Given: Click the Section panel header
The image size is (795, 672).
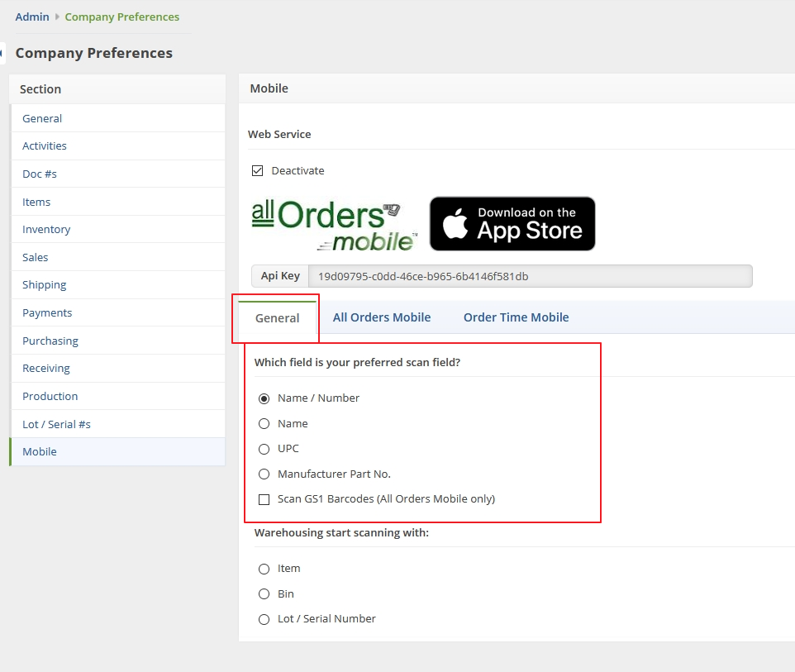Looking at the screenshot, I should [117, 89].
